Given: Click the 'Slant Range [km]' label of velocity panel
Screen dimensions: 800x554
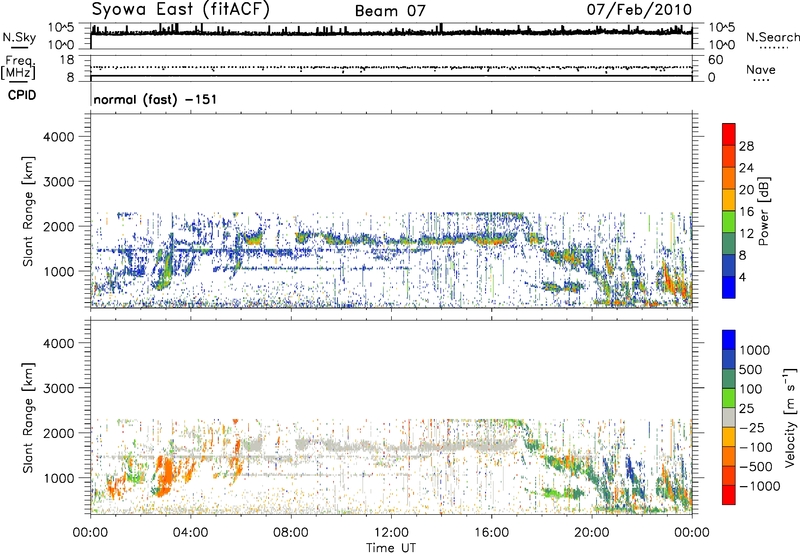Looking at the screenshot, I should (x=28, y=418).
